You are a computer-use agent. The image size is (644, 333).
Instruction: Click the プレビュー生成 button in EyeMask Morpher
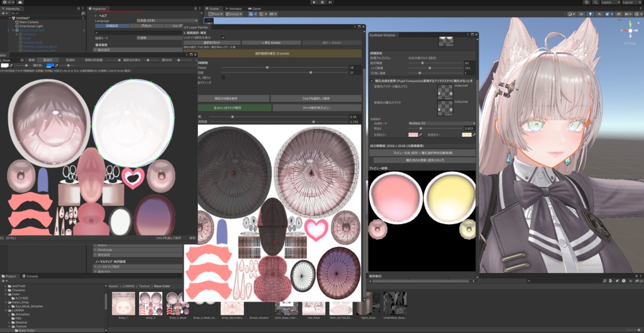[x=422, y=153]
